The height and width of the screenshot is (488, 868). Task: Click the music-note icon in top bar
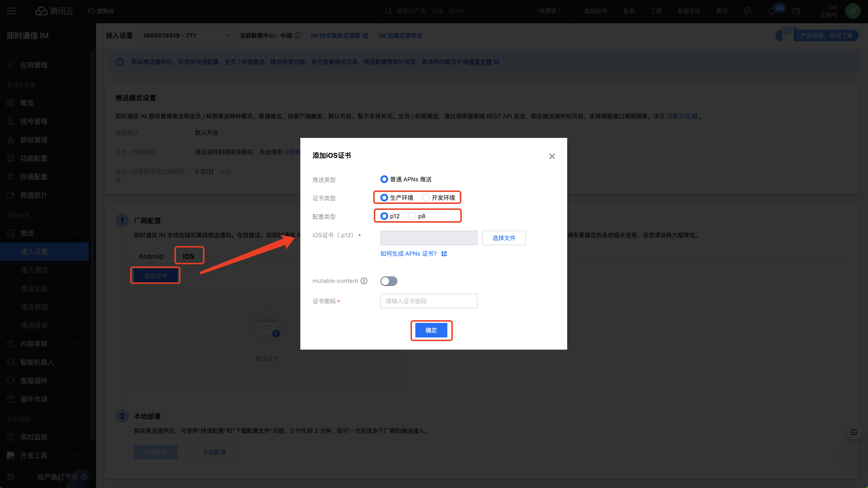pyautogui.click(x=748, y=11)
